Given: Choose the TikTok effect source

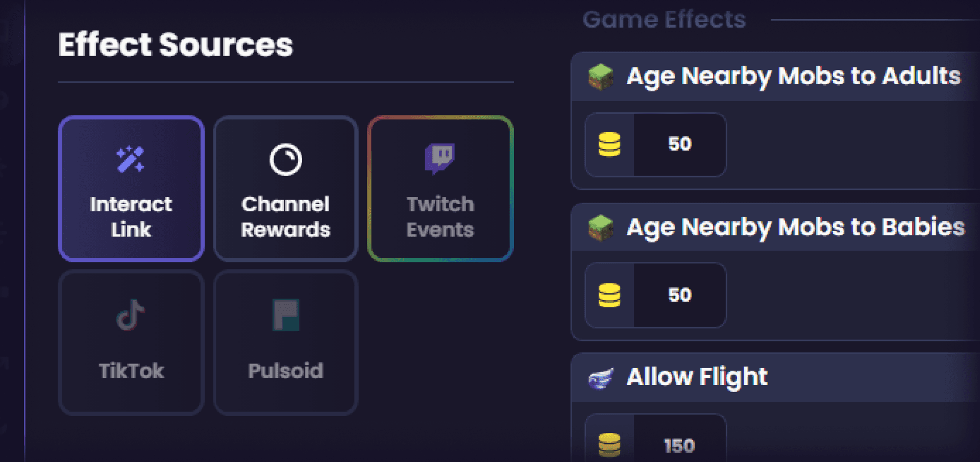Looking at the screenshot, I should (131, 343).
